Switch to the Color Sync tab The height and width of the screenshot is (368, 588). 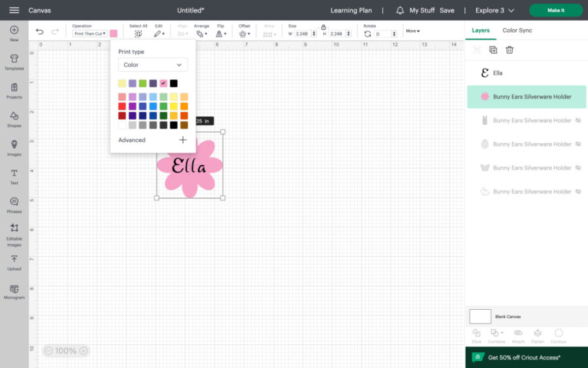[517, 30]
